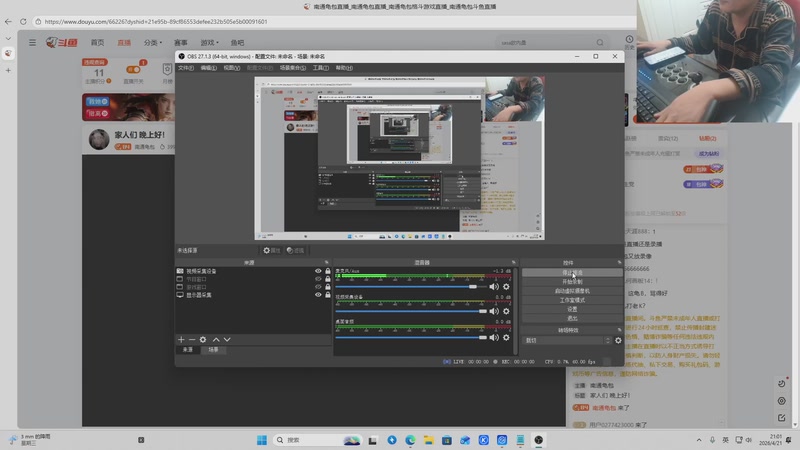This screenshot has height=450, width=800.
Task: Open the 麦克风/Aux audio settings gear
Action: click(x=506, y=287)
